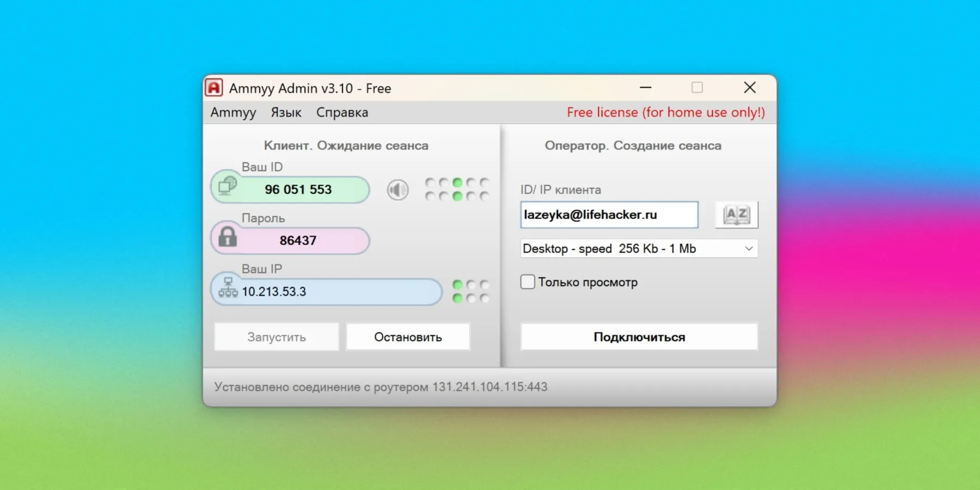Check the Только просмотр checkbox
Screen dimensions: 980x490
528,281
